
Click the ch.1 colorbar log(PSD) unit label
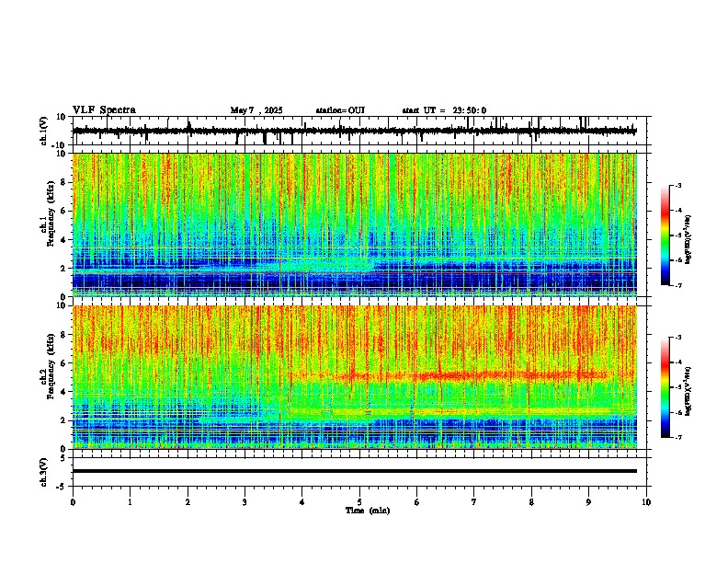click(x=688, y=239)
